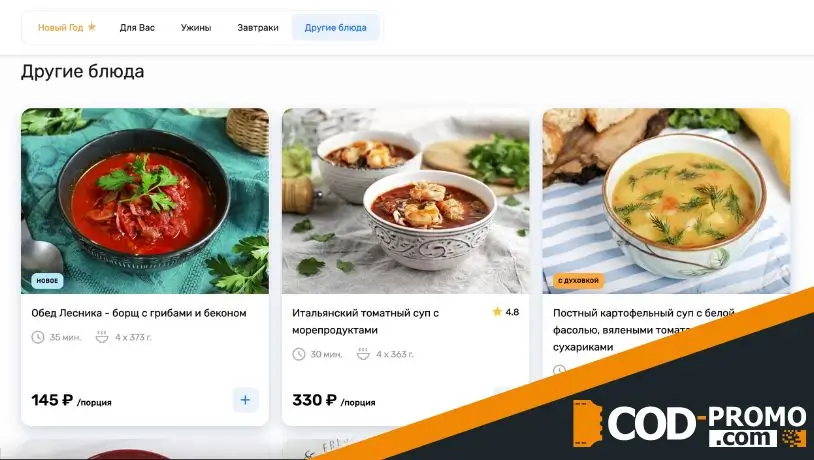Click portion bowl icon on borscht card

tap(102, 337)
